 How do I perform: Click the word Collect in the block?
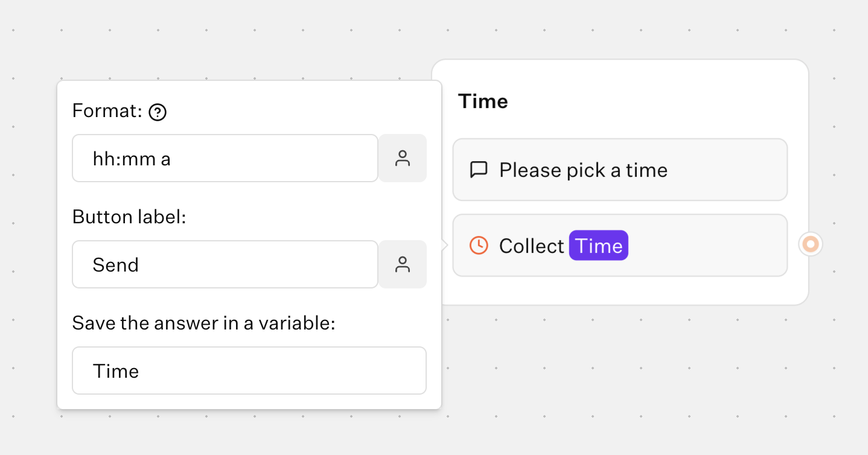click(x=531, y=246)
